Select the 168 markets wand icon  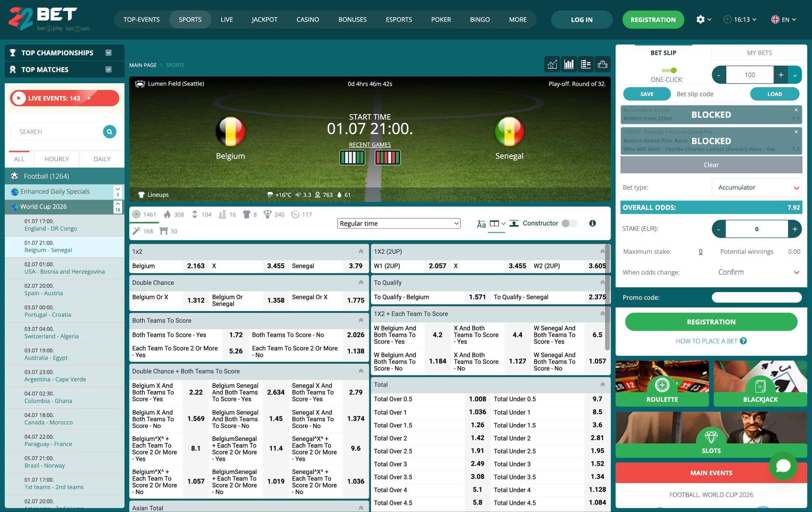click(x=136, y=231)
